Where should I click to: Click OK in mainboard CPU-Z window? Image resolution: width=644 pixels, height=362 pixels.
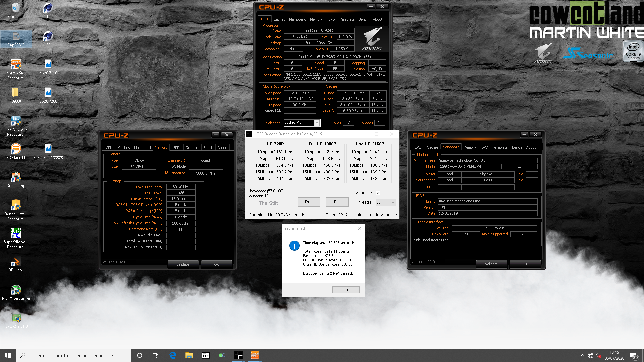(x=525, y=264)
